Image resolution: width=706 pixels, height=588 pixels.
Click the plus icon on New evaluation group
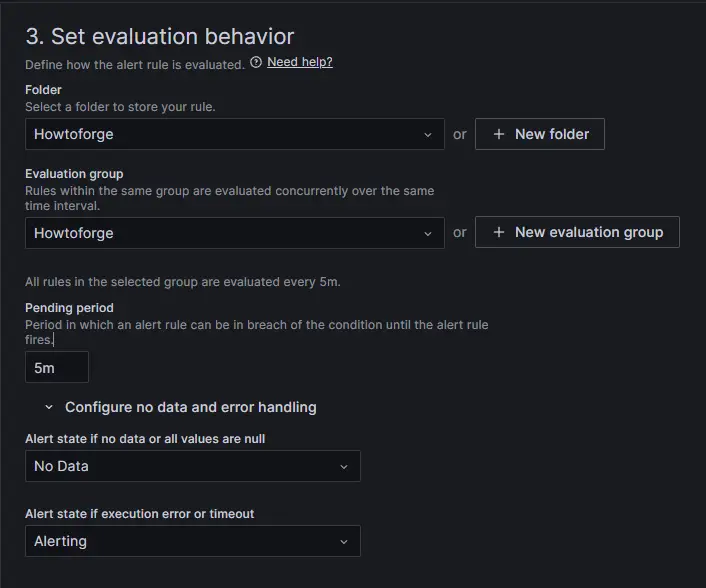click(499, 232)
